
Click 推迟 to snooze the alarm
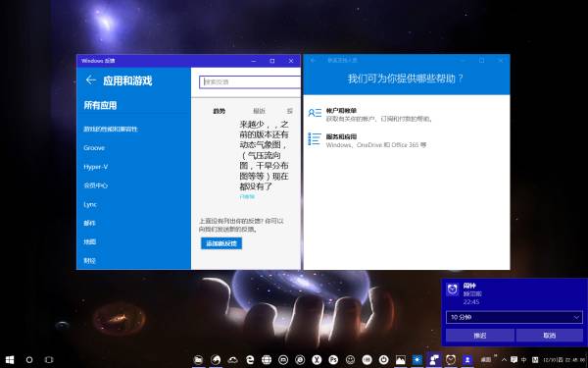click(480, 336)
